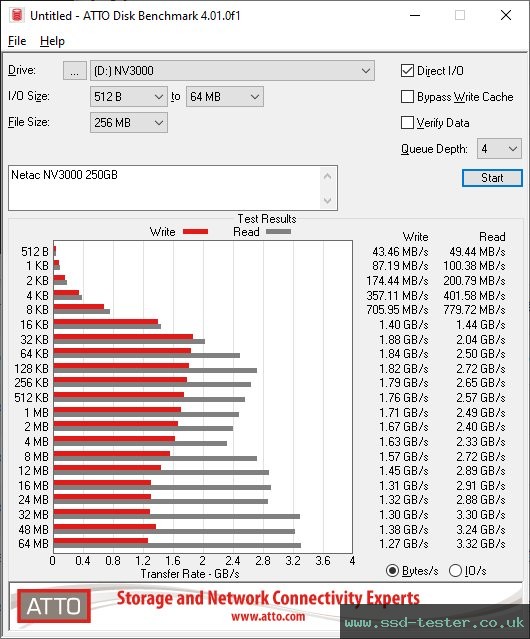
Task: Select the IO/s radio button
Action: tap(455, 571)
